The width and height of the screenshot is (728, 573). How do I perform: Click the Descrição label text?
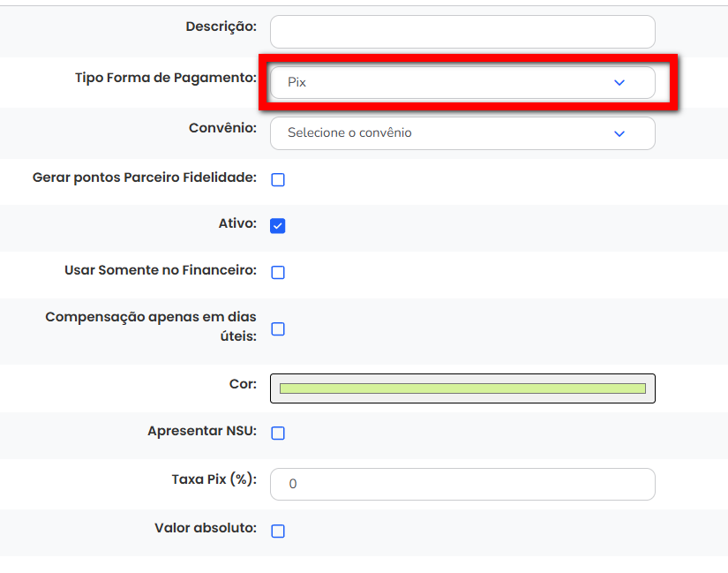point(221,26)
